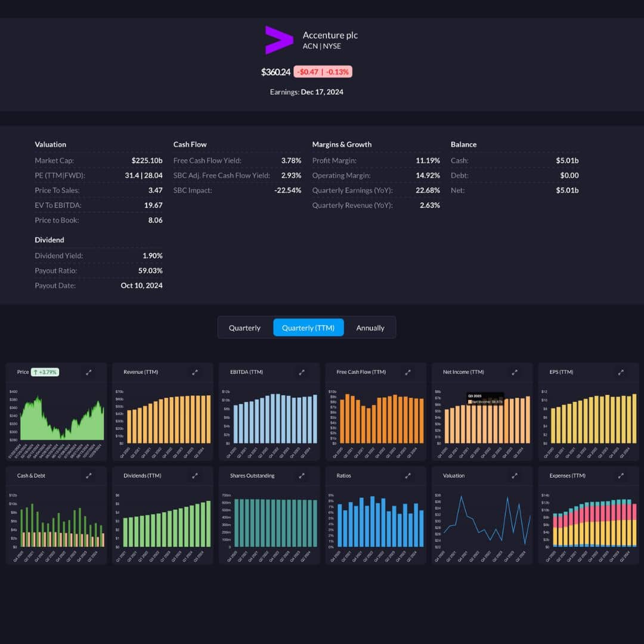Click the Payout Date Oct 10, 2024
The height and width of the screenshot is (644, 644).
pos(142,286)
